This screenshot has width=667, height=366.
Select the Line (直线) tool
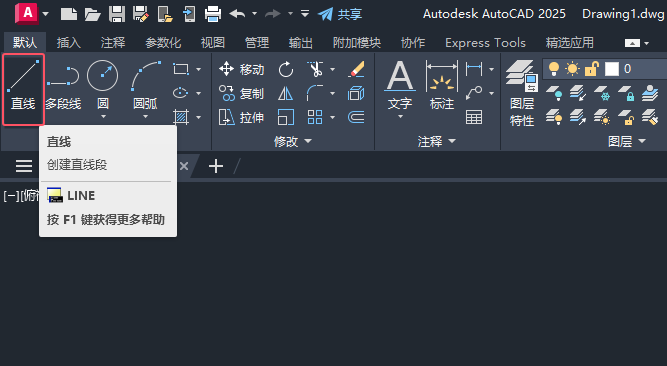tap(23, 89)
